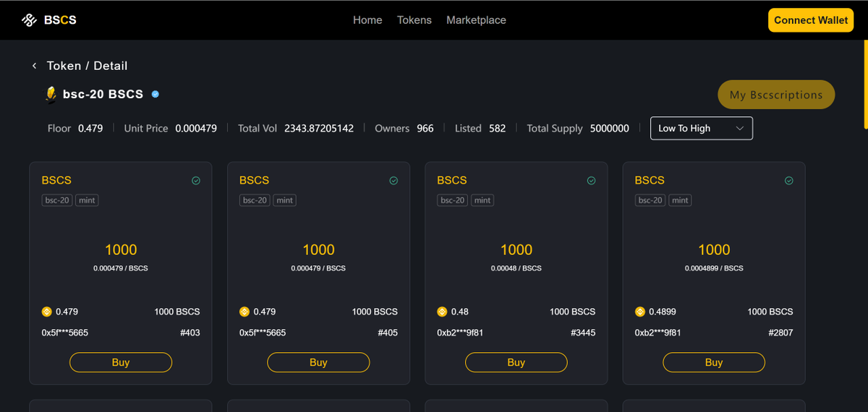868x412 pixels.
Task: Click the 0.0004899 / BSCS unit price
Action: point(714,268)
